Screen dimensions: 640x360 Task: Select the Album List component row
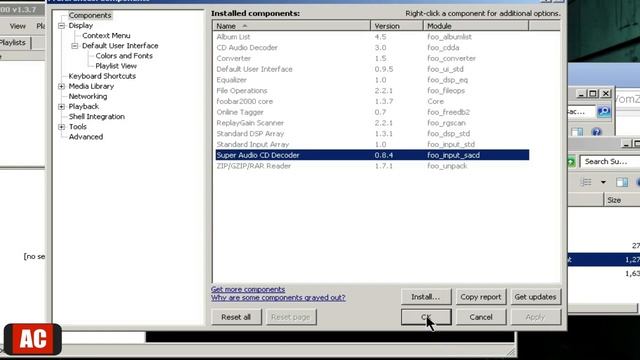click(372, 37)
